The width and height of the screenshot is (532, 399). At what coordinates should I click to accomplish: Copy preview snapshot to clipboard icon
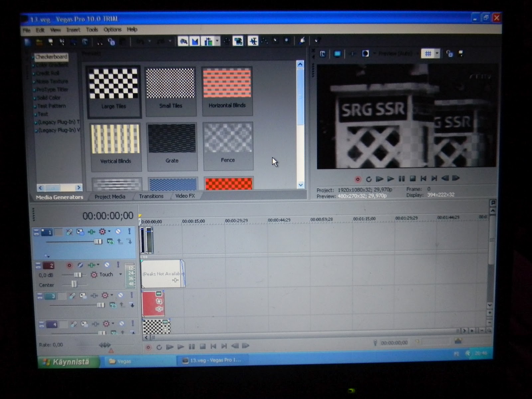point(450,54)
